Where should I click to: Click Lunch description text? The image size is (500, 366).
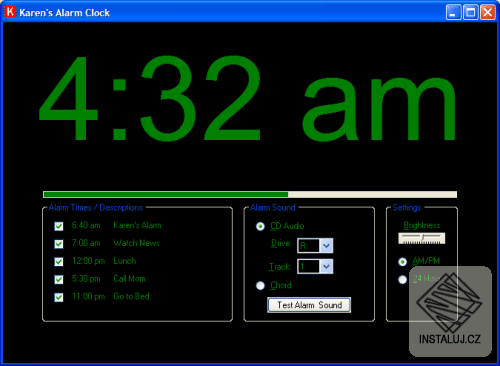coord(125,261)
